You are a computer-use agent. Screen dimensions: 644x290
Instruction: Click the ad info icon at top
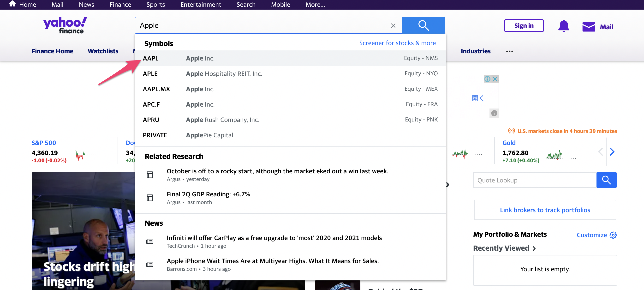(x=487, y=79)
